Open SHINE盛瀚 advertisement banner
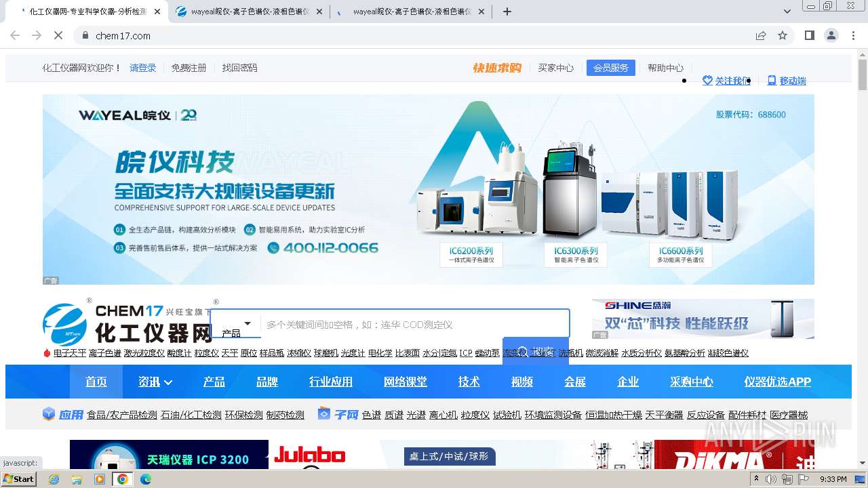The width and height of the screenshot is (868, 488). (703, 319)
